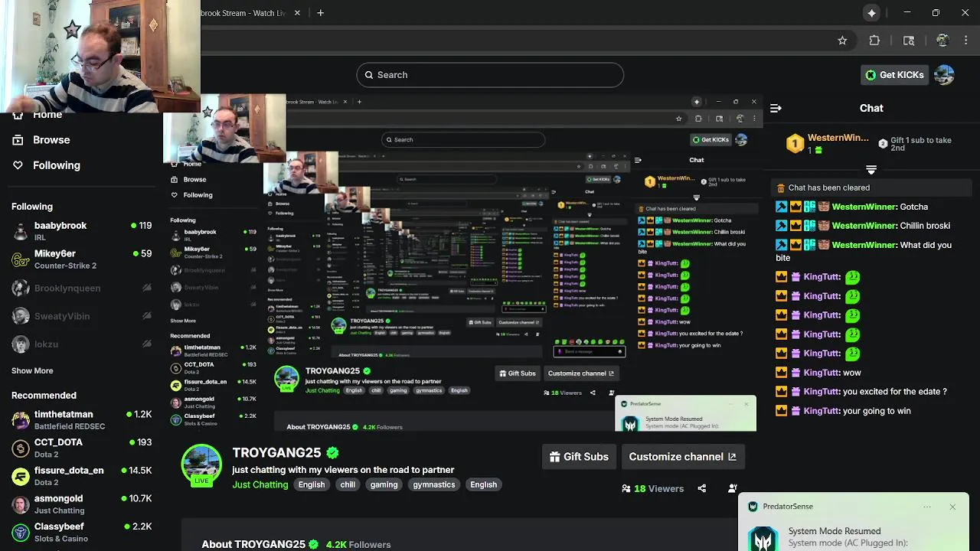980x551 pixels.
Task: Click the baabybrook channel avatar
Action: point(21,231)
